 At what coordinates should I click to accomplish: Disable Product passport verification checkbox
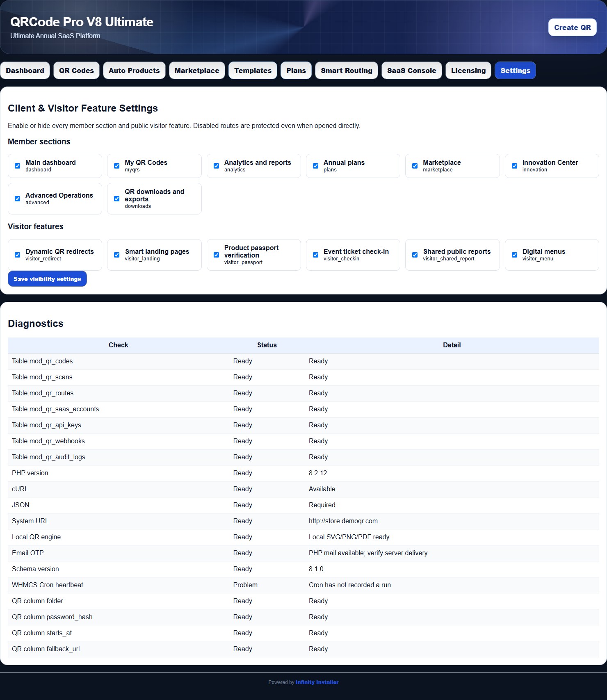click(216, 255)
